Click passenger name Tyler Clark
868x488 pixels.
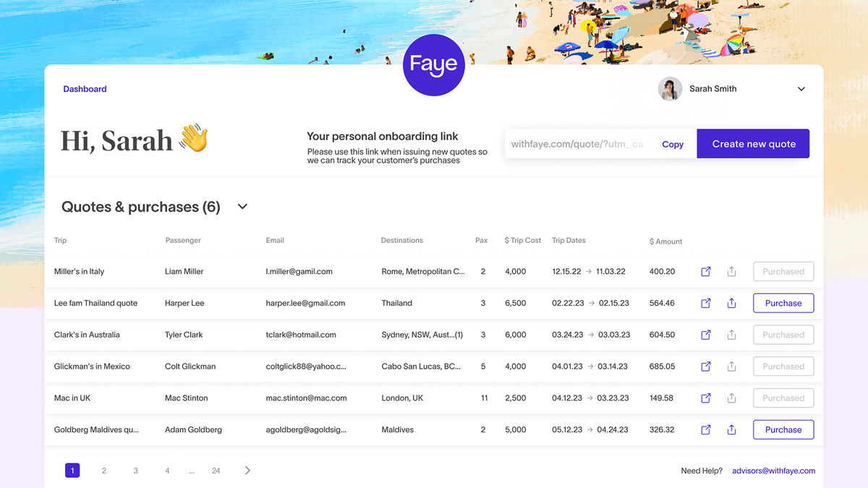pyautogui.click(x=184, y=335)
